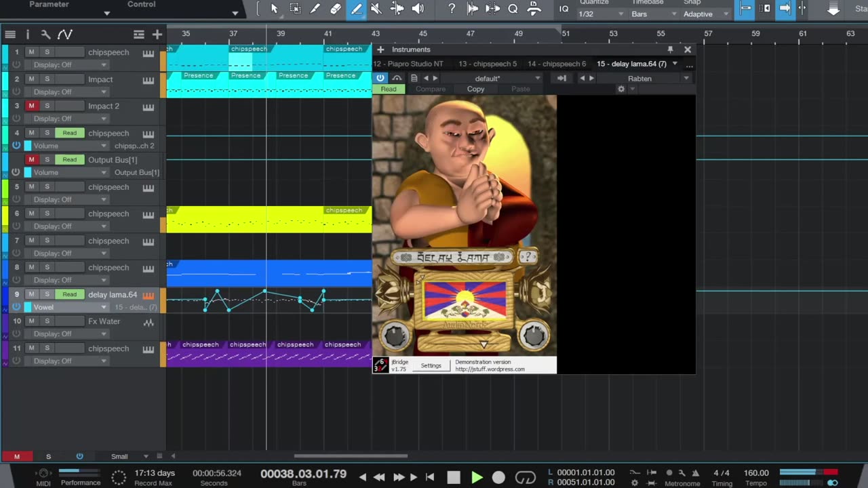This screenshot has height=488, width=868.
Task: Toggle plugin power bypass button
Action: [x=380, y=79]
